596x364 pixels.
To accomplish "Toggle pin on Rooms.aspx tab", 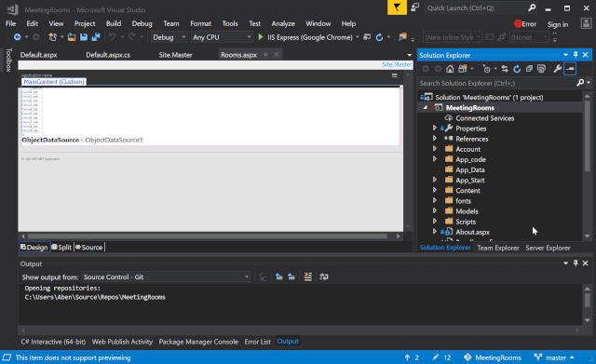I will click(x=265, y=55).
